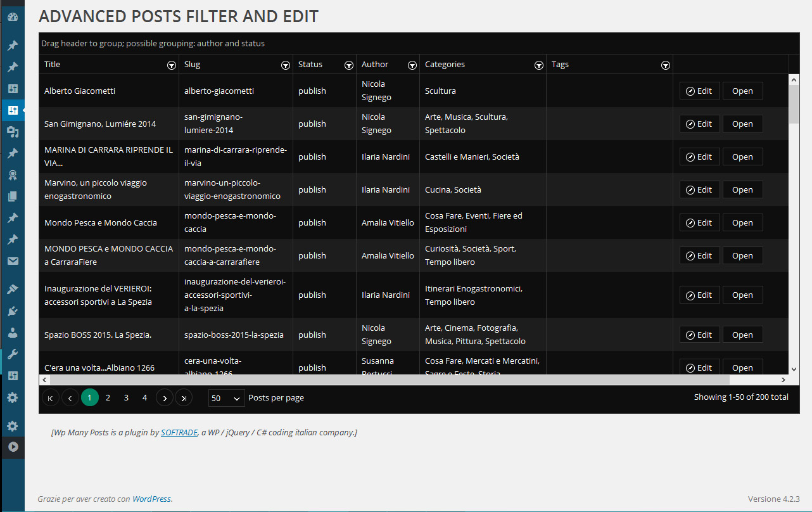Click the vertical scrollbar thumb in table
This screenshot has width=812, height=512.
(794, 104)
